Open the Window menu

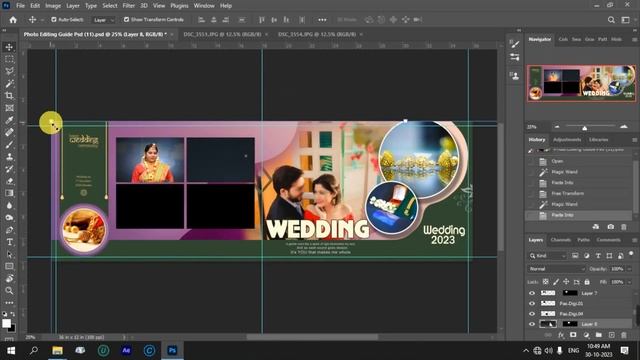click(204, 6)
